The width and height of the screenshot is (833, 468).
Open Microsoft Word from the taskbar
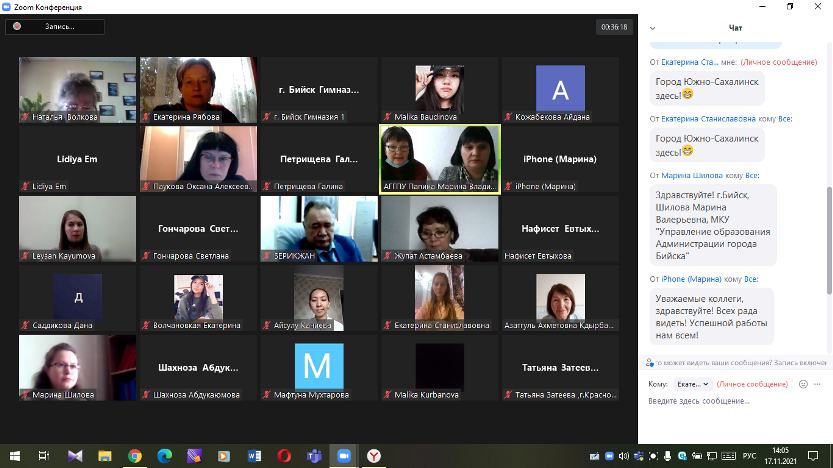pyautogui.click(x=252, y=455)
